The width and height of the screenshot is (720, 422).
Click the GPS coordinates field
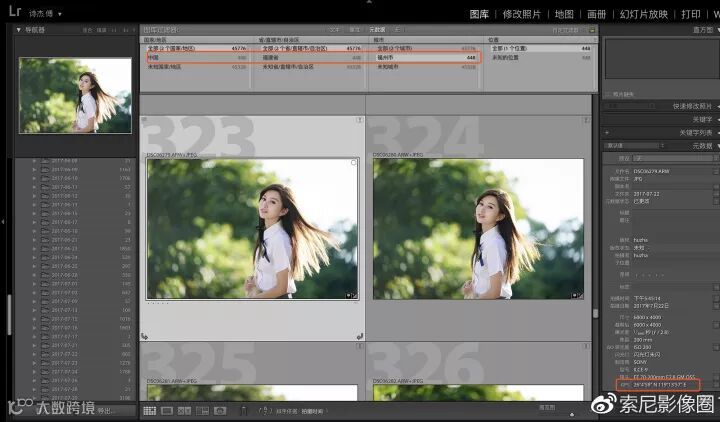point(660,384)
